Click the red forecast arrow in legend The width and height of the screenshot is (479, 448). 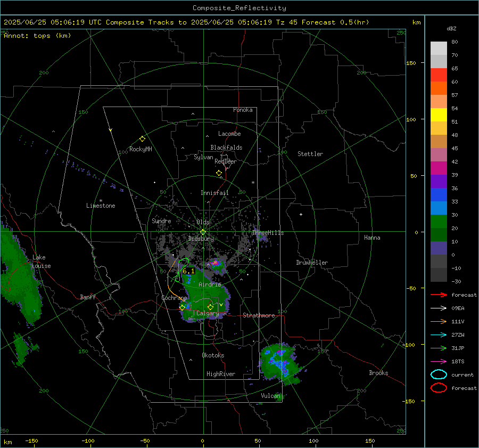coord(439,295)
